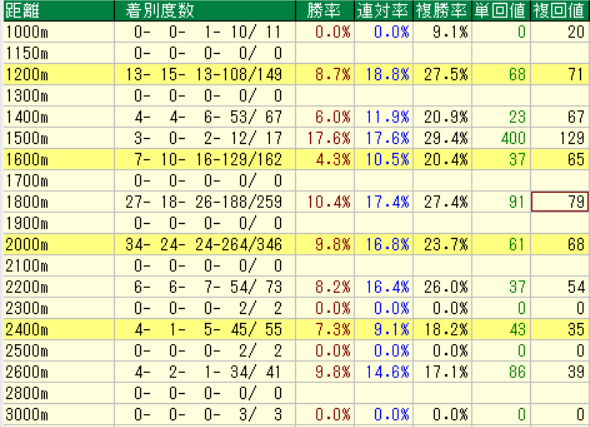Click the 26.0% 複勝率 cell
The image size is (590, 427).
[x=442, y=287]
